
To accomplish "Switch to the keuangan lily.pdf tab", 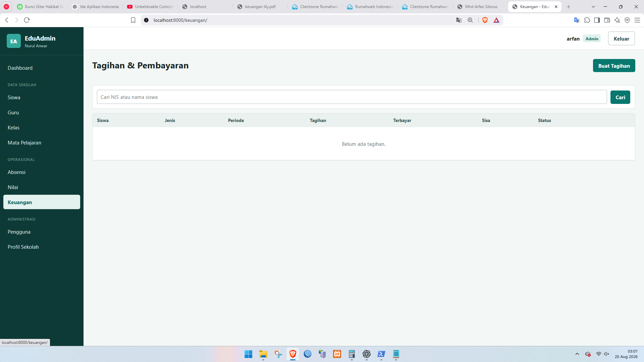I will click(260, 7).
